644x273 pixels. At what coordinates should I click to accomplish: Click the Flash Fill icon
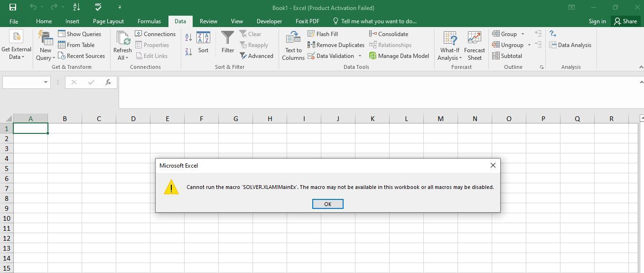tap(311, 34)
